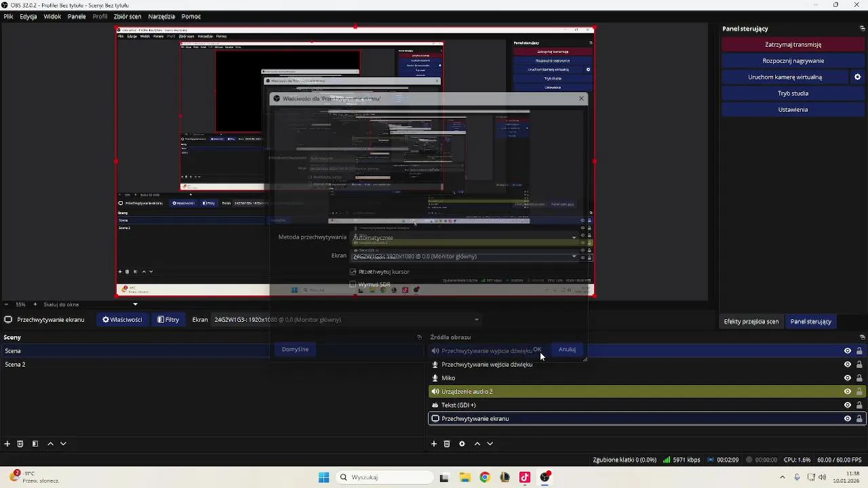Click Rozpocznij nagrywanie to start recording
Screen dimensions: 868x488
(793, 61)
